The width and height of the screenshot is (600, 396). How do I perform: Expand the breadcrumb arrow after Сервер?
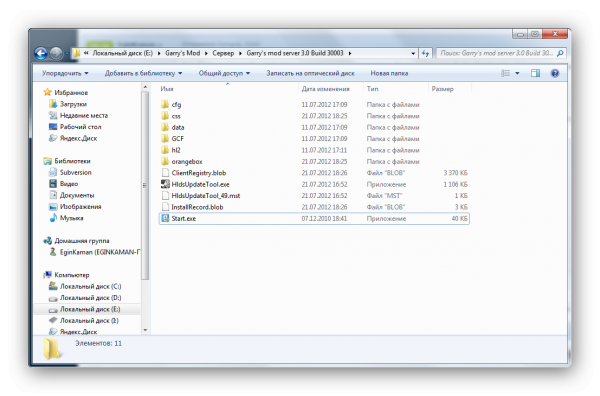(x=240, y=53)
